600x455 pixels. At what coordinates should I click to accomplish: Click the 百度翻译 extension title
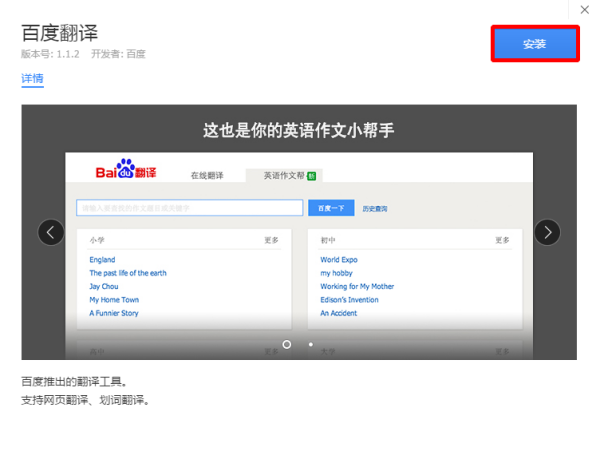click(x=60, y=33)
